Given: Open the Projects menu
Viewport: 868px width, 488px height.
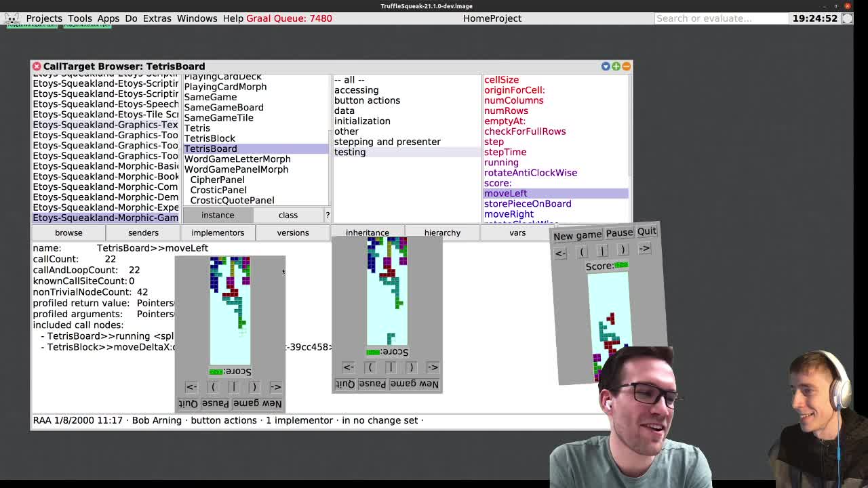Looking at the screenshot, I should tap(44, 18).
